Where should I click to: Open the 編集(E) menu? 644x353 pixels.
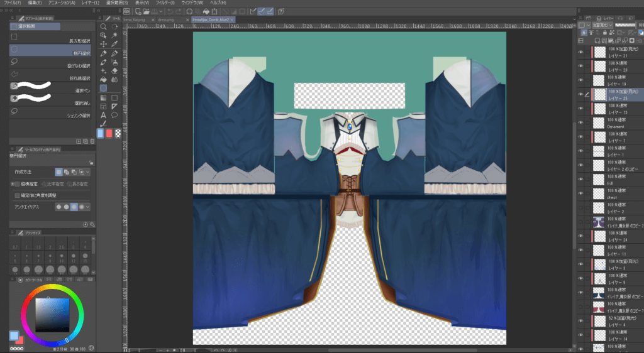(x=35, y=3)
